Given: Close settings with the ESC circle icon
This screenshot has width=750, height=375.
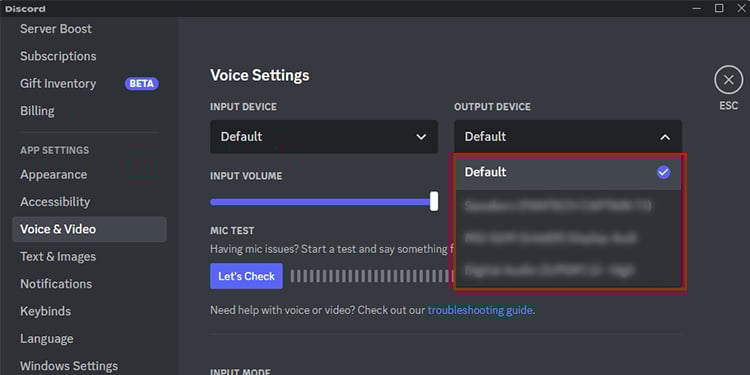Looking at the screenshot, I should 728,80.
